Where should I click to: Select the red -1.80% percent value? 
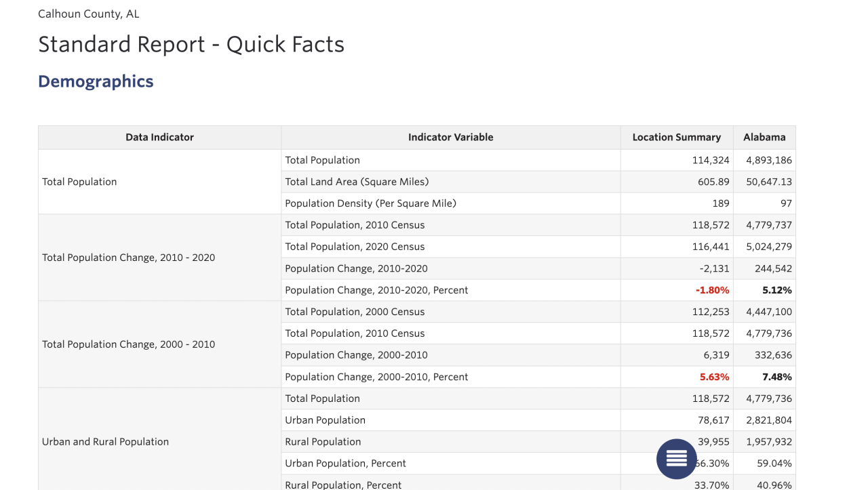click(x=712, y=290)
